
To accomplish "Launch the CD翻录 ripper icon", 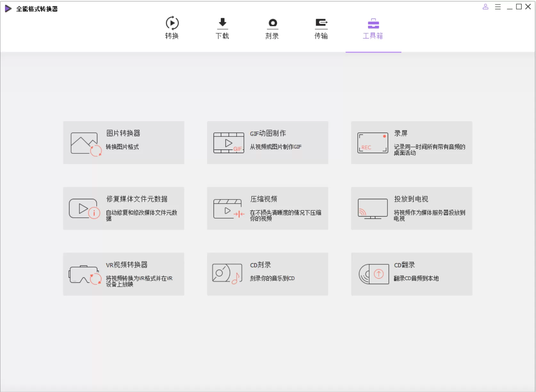I will [x=374, y=274].
